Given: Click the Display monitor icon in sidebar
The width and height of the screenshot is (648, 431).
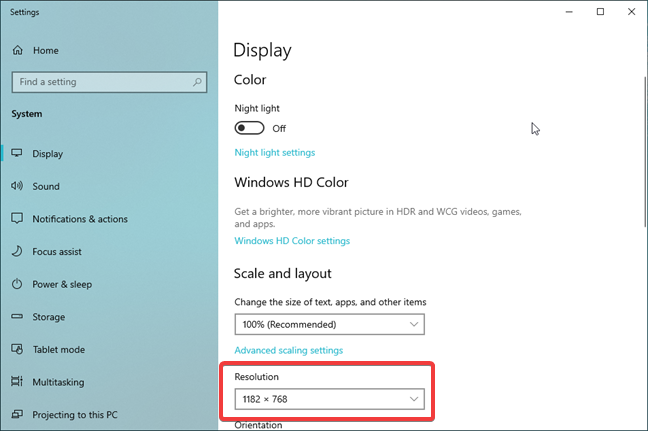Looking at the screenshot, I should point(17,153).
